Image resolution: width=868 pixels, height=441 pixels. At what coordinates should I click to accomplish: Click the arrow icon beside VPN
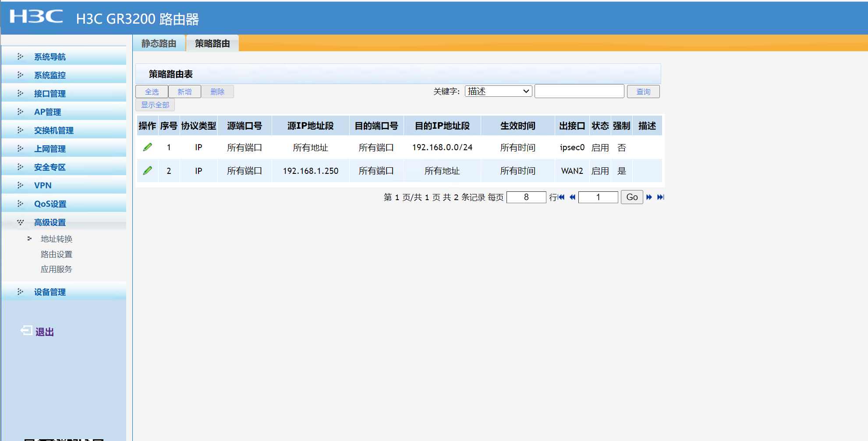pos(20,185)
